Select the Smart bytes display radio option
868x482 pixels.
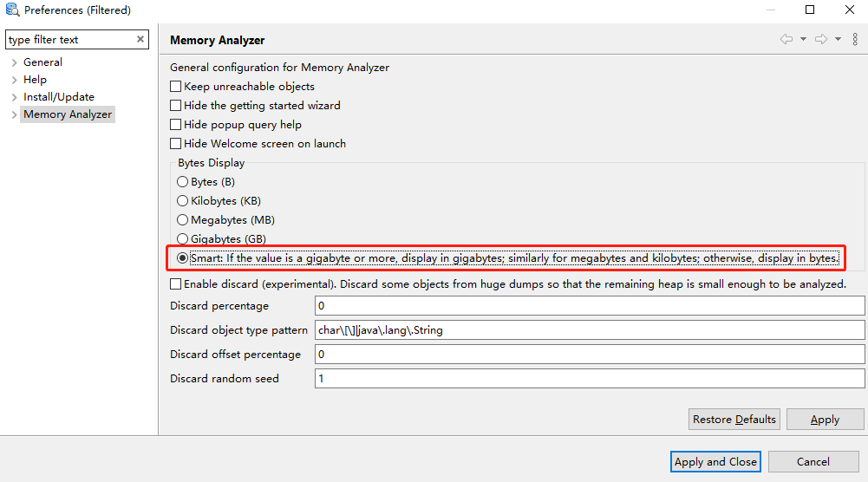(182, 257)
